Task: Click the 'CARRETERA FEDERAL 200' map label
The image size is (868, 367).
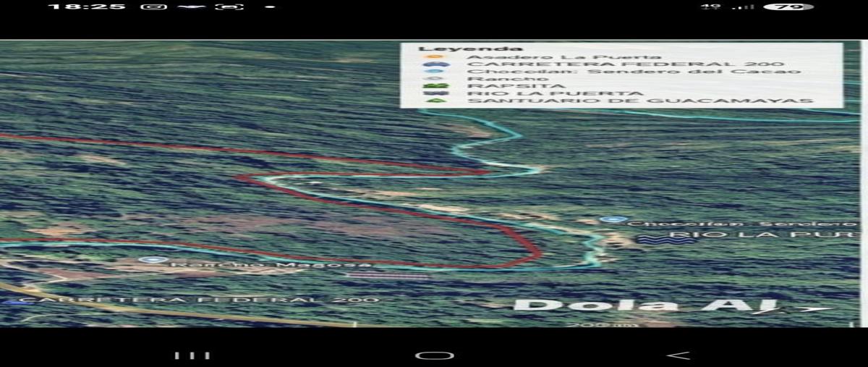Action: click(199, 300)
